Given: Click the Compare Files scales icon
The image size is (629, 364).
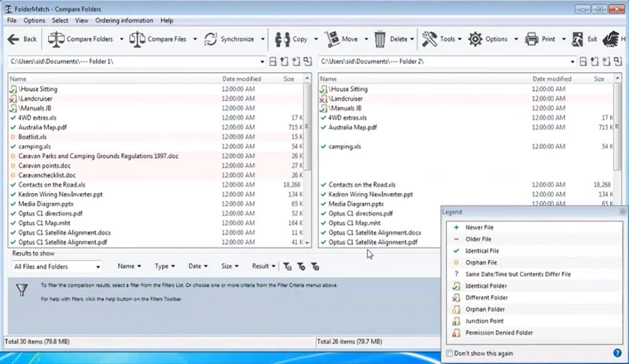Looking at the screenshot, I should coord(137,39).
